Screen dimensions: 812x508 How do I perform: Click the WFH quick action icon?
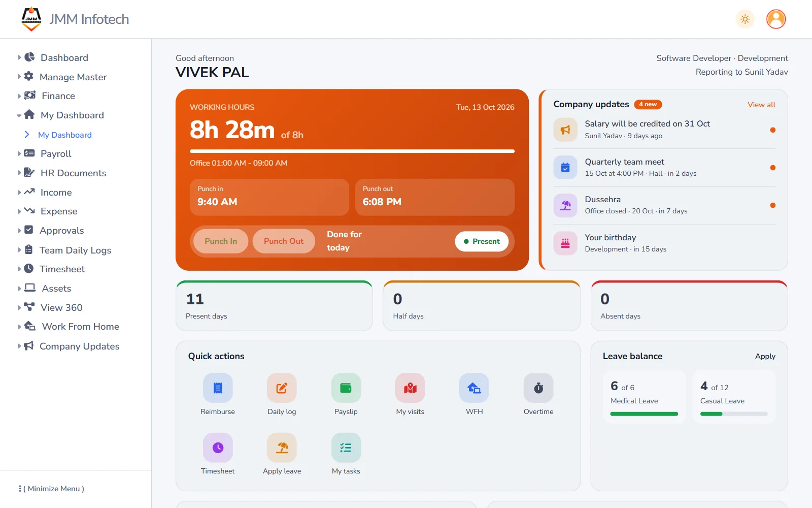click(x=474, y=388)
